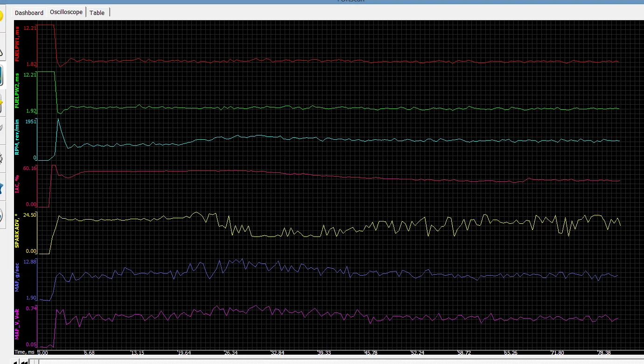The height and width of the screenshot is (364, 644).
Task: Click the 32.84 time axis tick
Action: pos(278,353)
